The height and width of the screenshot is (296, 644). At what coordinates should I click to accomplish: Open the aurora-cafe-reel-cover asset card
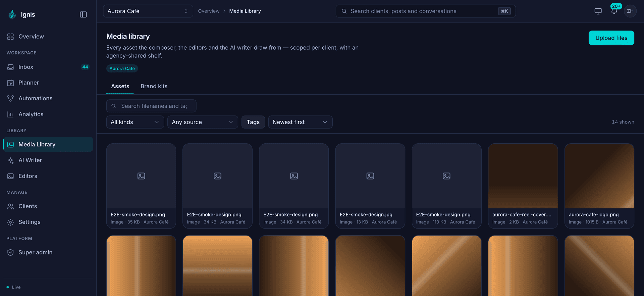pyautogui.click(x=523, y=186)
